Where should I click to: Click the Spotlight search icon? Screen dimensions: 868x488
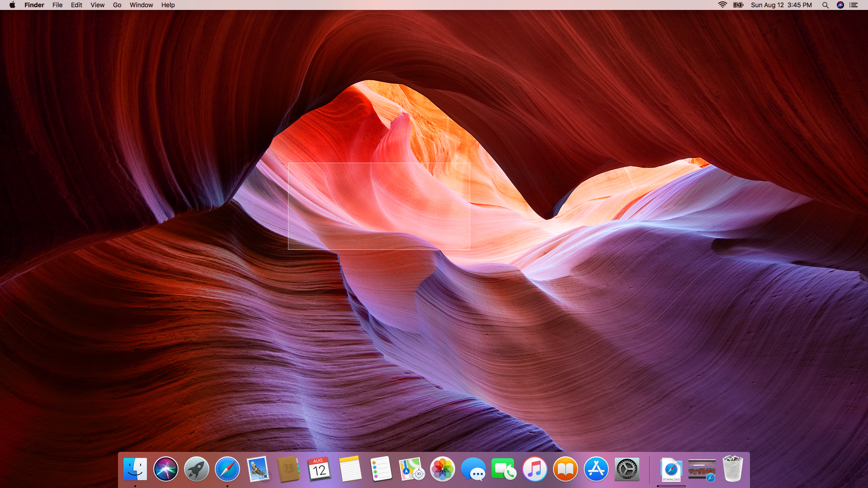click(x=825, y=5)
